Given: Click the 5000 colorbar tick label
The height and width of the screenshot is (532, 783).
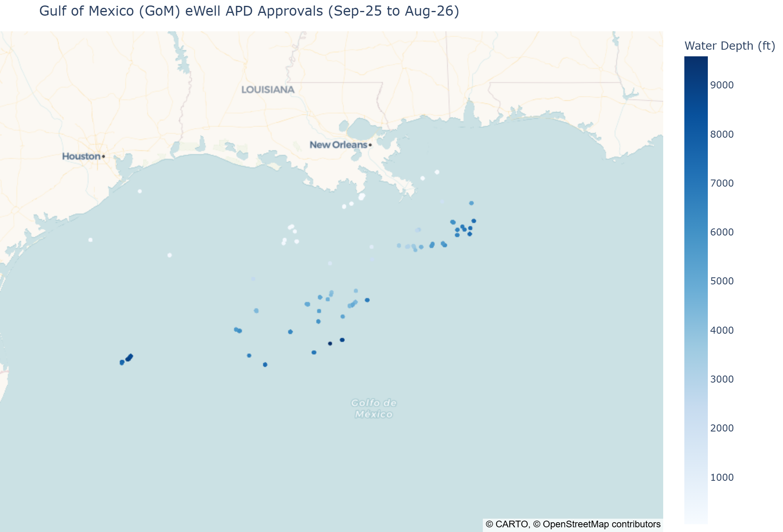Looking at the screenshot, I should pos(722,281).
